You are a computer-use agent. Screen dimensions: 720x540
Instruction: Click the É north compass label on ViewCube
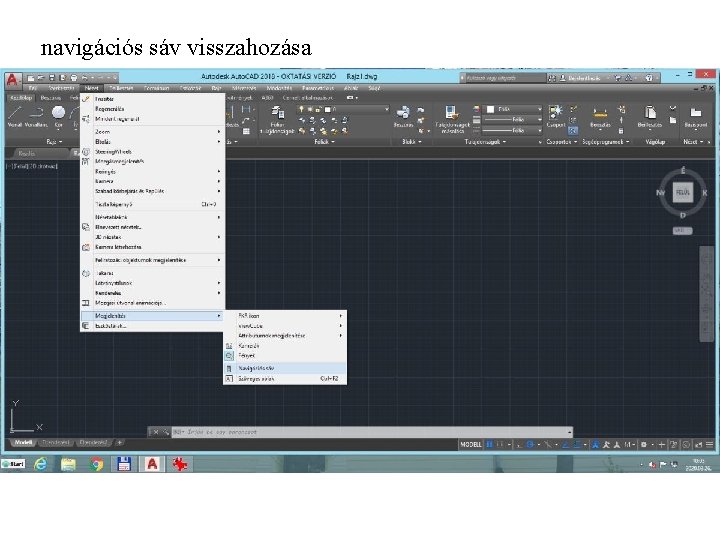pyautogui.click(x=683, y=171)
